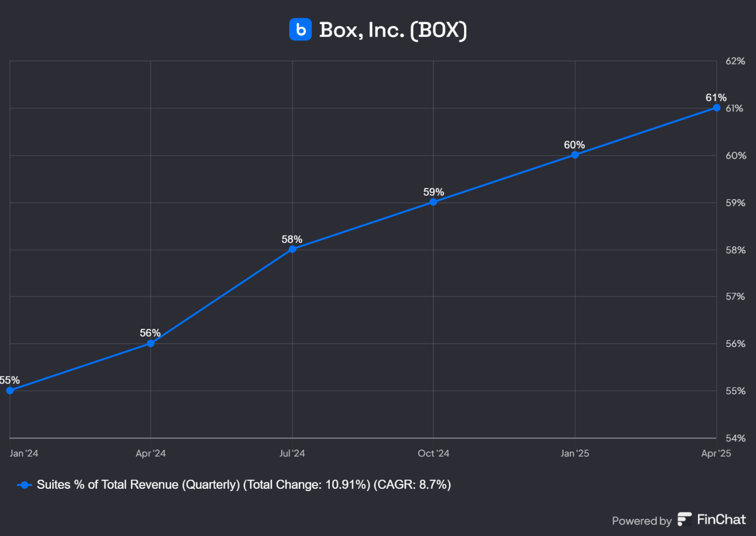This screenshot has height=536, width=756.
Task: Toggle the 56% marker at Apr '24
Action: 150,343
